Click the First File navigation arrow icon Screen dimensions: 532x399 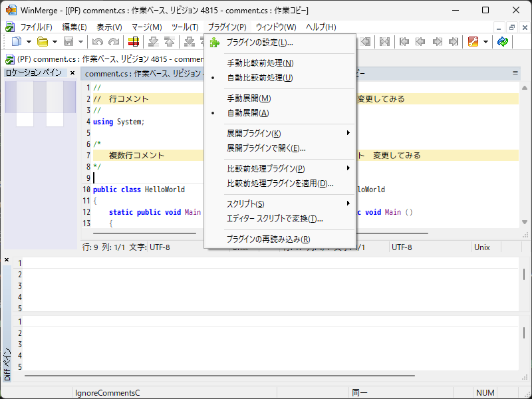click(x=404, y=42)
